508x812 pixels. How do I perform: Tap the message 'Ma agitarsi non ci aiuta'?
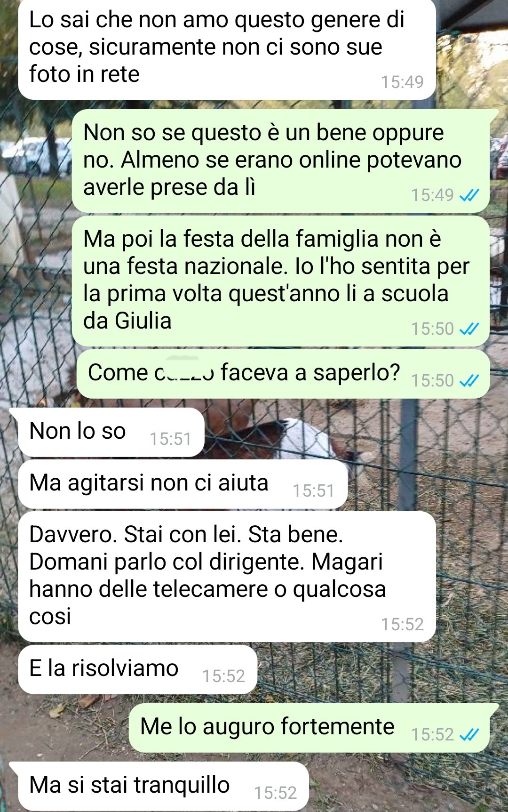183,484
